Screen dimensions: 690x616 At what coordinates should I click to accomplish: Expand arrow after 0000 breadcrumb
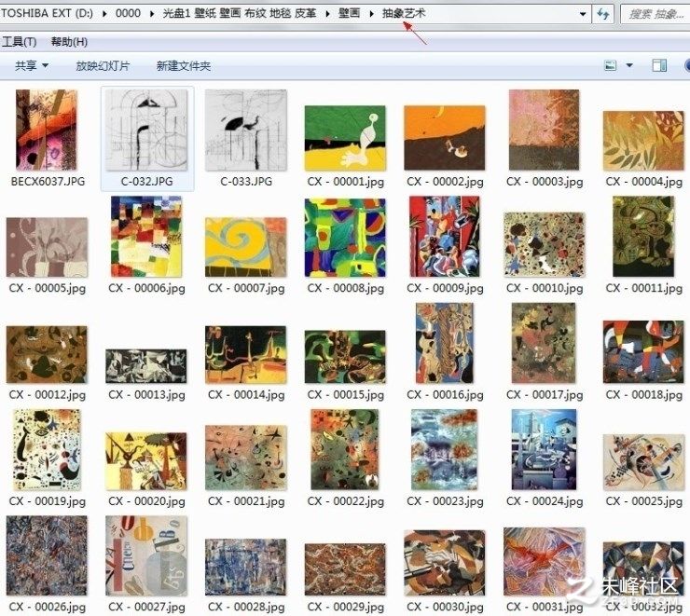click(x=152, y=14)
